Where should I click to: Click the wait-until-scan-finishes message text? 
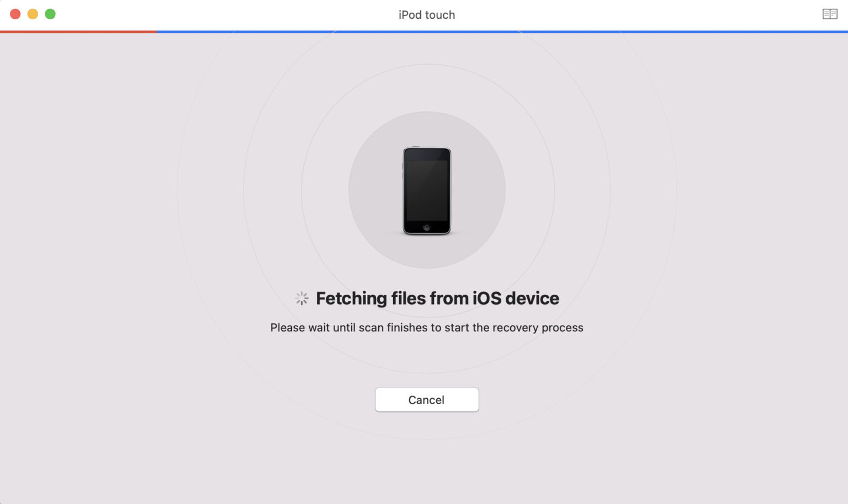pos(426,327)
